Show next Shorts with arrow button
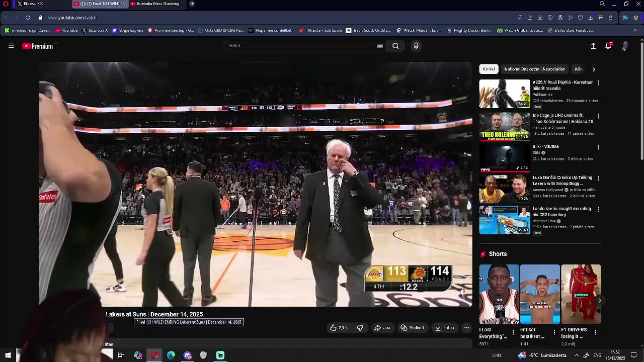644x362 pixels. pos(599,300)
